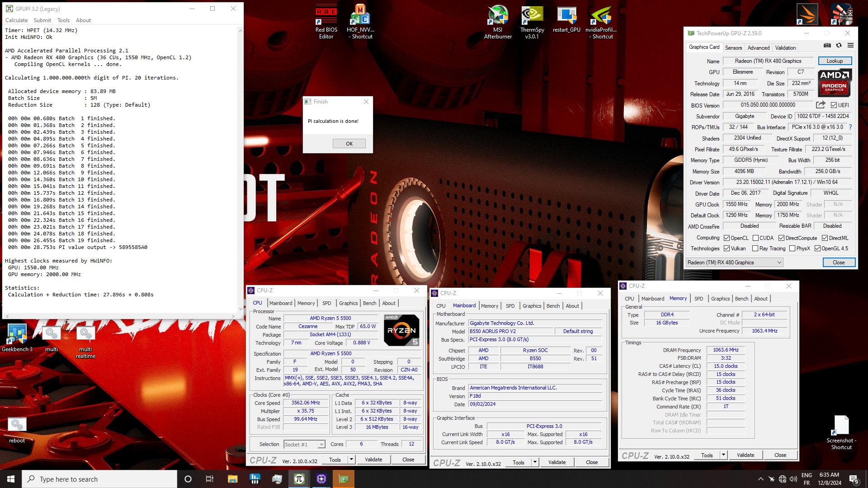Toggle the DirectML checkbox in GPU-Z

point(825,238)
